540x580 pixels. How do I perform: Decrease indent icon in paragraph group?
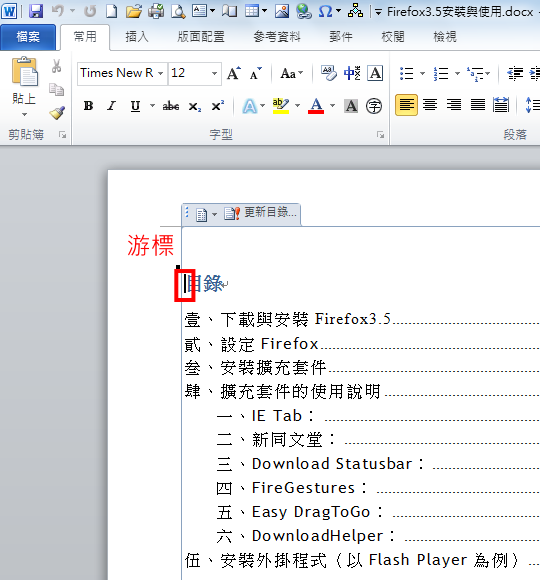[515, 73]
